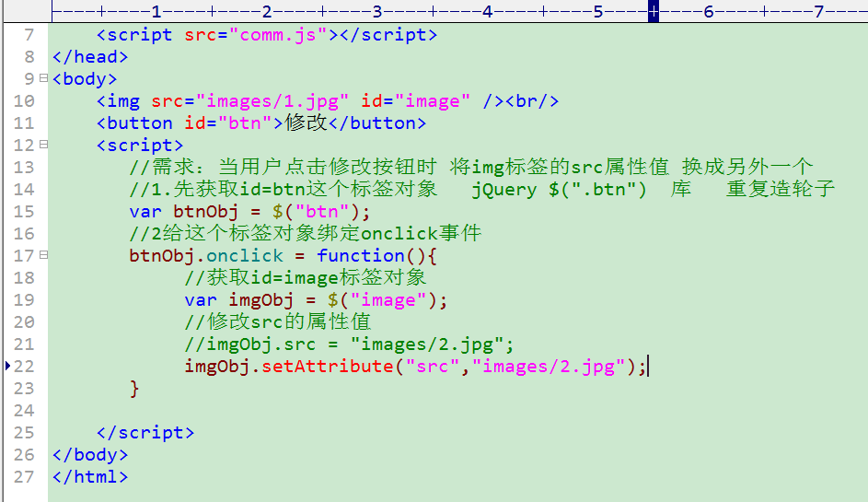Click the 获取id=image标签对象 comment

click(306, 277)
